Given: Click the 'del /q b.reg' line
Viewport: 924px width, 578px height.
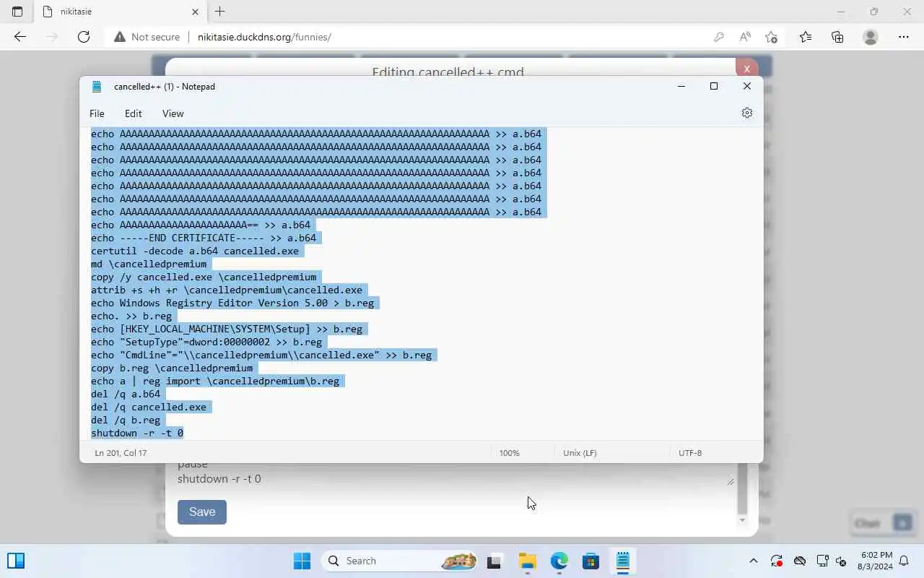Looking at the screenshot, I should coord(126,420).
